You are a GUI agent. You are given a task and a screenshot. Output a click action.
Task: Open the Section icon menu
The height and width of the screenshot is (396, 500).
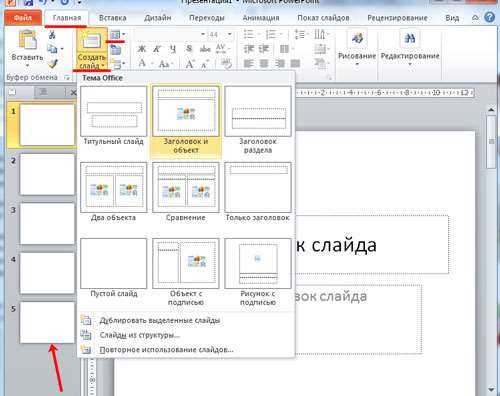(117, 63)
